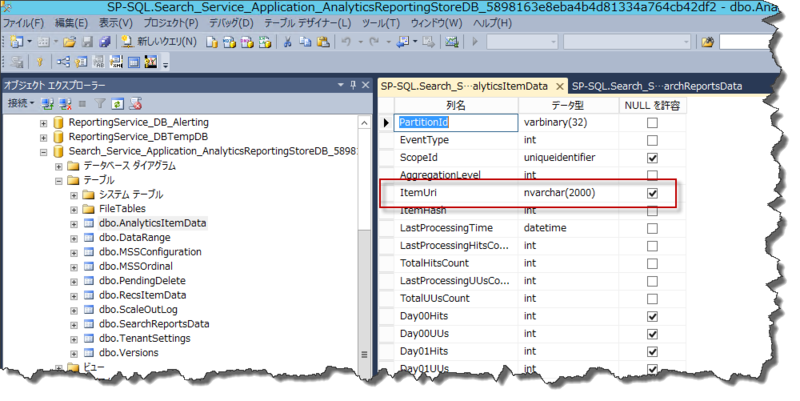Click the refresh icon in Object Explorer

[117, 103]
